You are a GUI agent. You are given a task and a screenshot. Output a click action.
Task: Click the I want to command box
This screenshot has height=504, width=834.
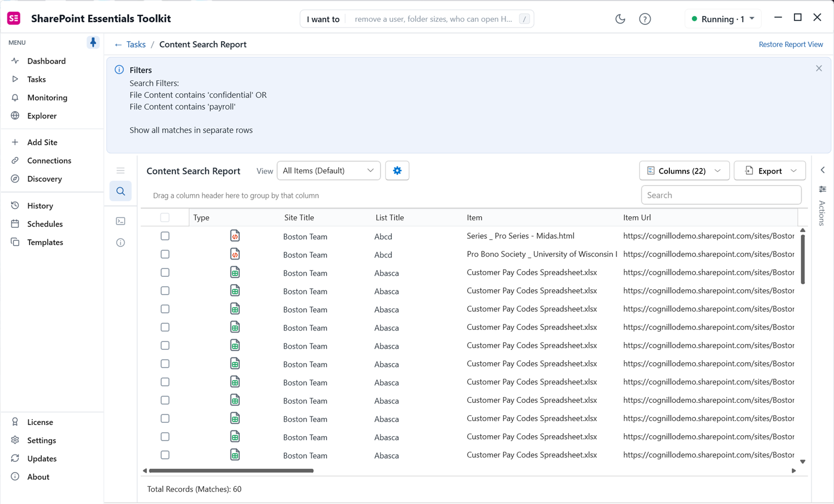[417, 19]
